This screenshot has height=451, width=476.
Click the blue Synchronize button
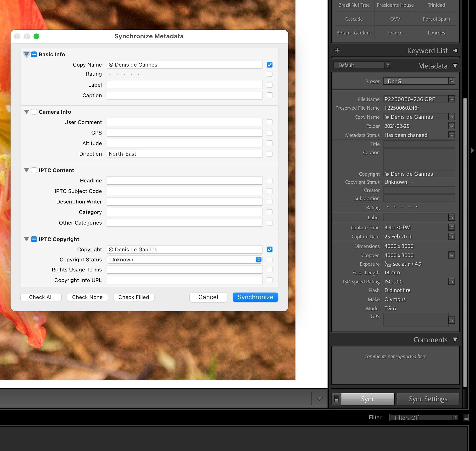255,297
